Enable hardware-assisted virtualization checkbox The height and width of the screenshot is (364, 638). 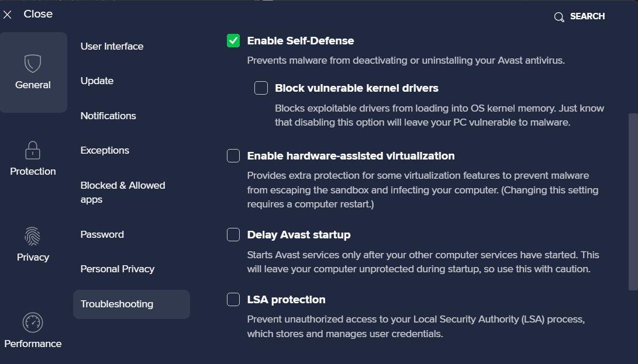pyautogui.click(x=233, y=156)
